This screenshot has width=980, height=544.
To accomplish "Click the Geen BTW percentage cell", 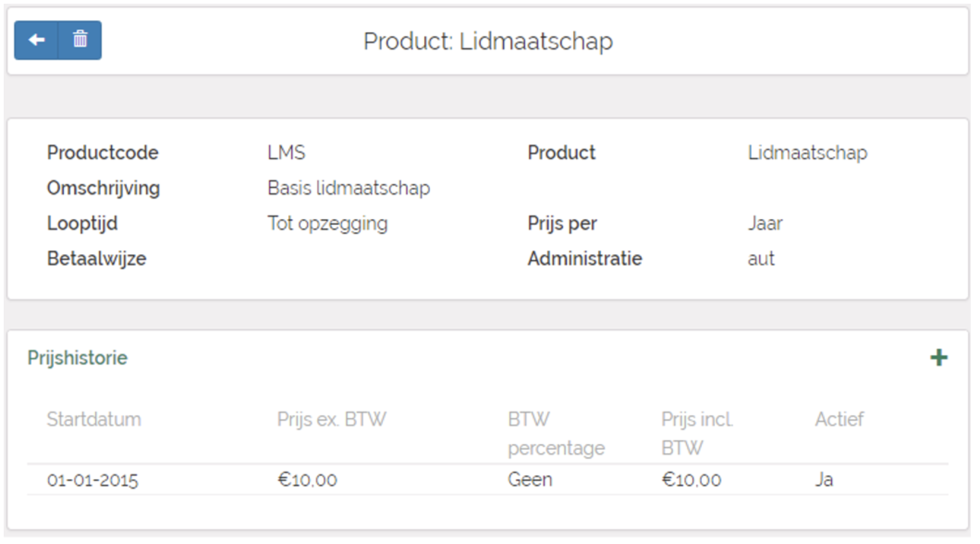I will point(530,480).
